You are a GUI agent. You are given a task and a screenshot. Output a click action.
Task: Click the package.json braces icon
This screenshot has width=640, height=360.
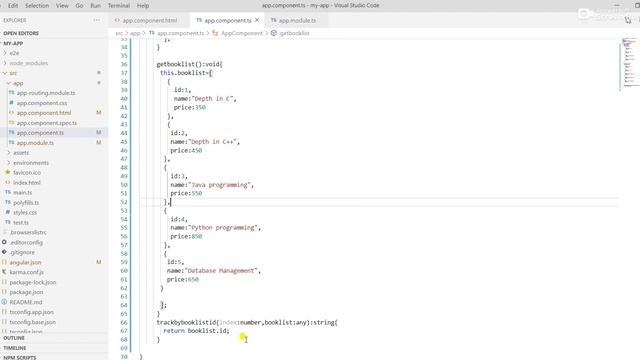point(4,292)
